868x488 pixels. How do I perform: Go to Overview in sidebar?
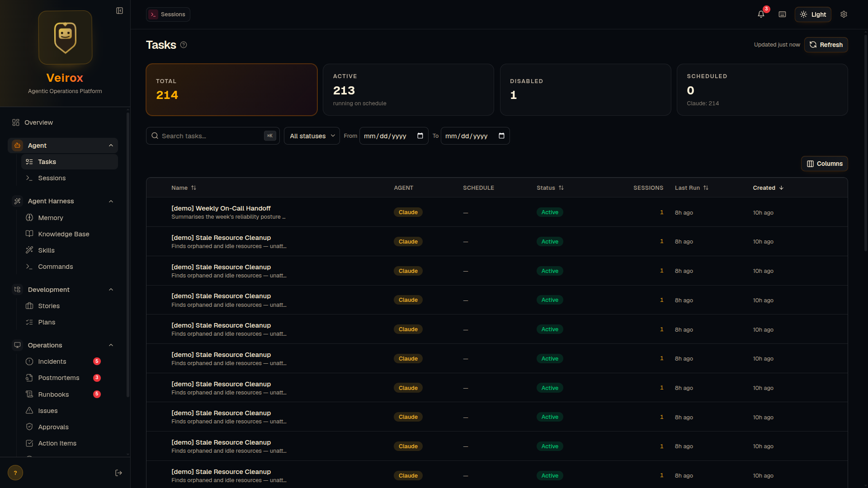coord(63,122)
